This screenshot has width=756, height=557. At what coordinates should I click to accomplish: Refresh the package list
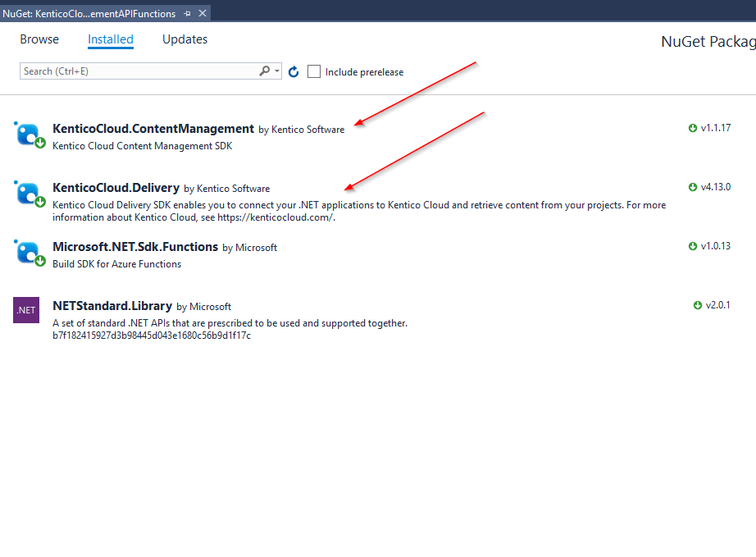[294, 72]
